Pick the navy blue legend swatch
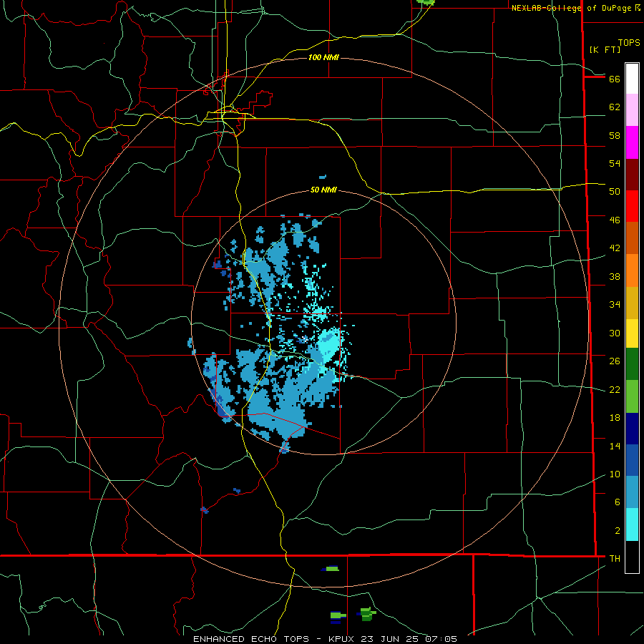The height and width of the screenshot is (644, 644). point(632,429)
